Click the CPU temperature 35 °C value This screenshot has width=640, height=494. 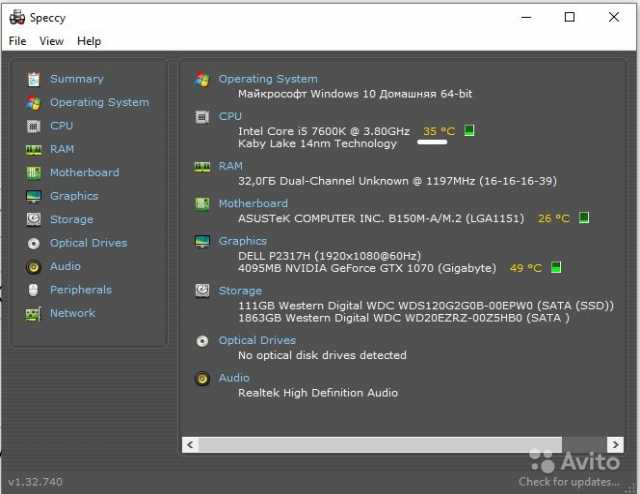pyautogui.click(x=439, y=131)
